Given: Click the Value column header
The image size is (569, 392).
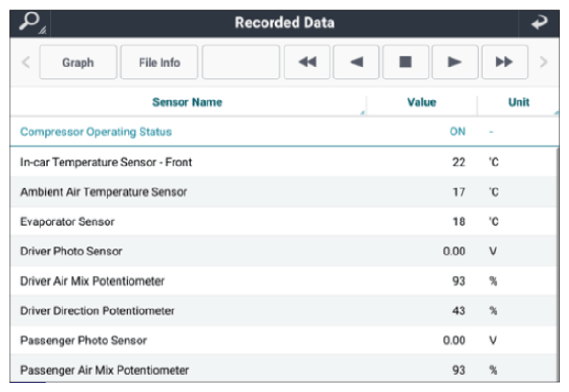Looking at the screenshot, I should [422, 102].
